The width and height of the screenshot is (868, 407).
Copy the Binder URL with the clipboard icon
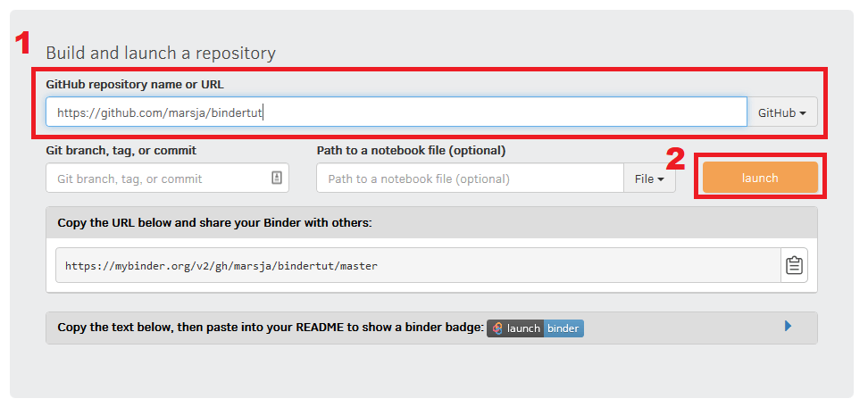coord(794,265)
